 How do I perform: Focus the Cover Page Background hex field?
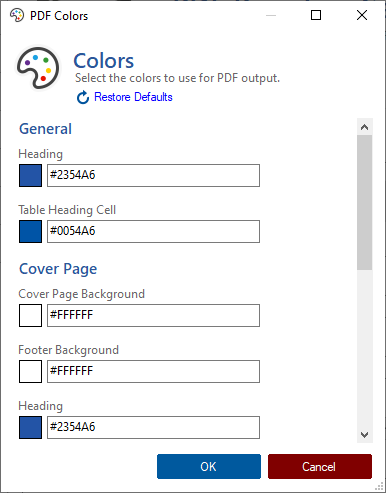[153, 315]
